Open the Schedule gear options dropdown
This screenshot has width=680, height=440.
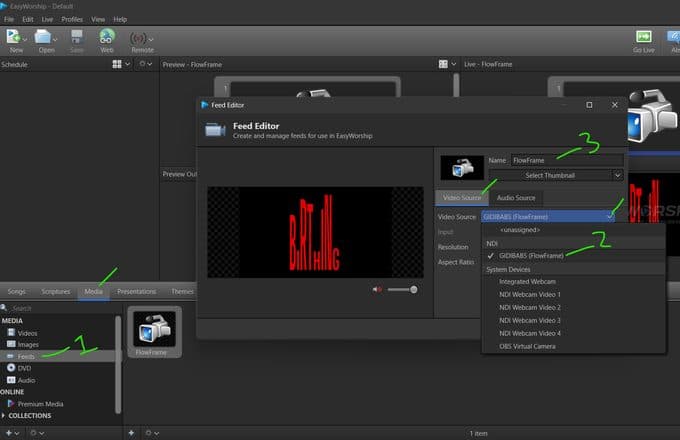pos(146,64)
